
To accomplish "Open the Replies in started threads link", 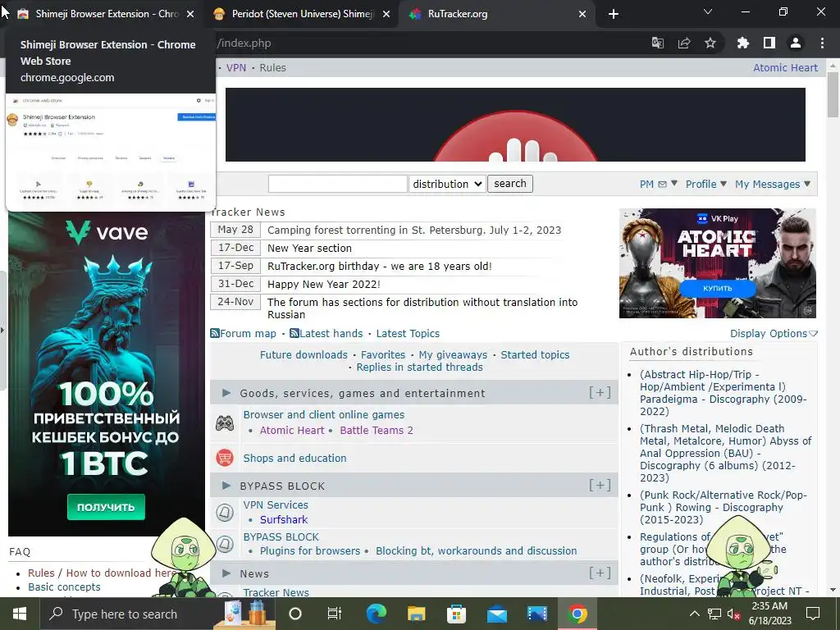I will click(x=419, y=367).
